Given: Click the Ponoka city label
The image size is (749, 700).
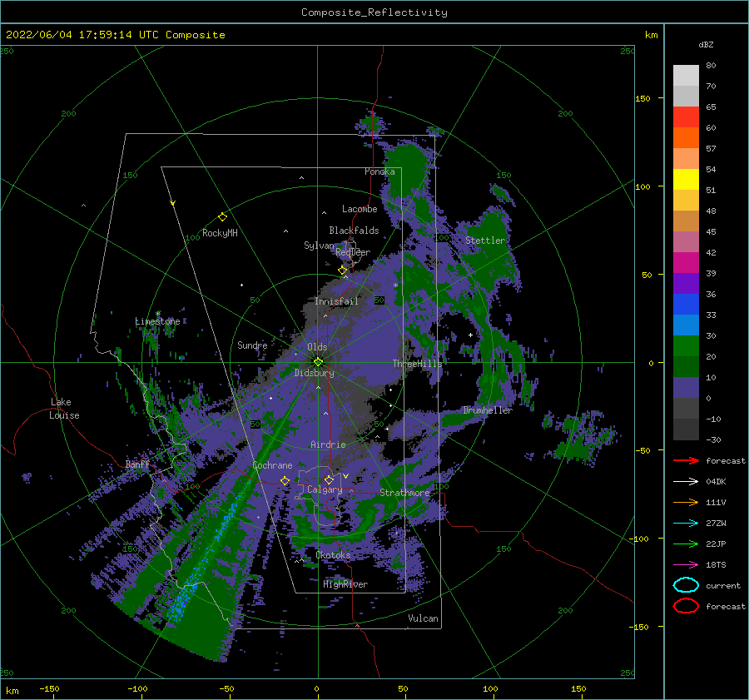Looking at the screenshot, I should coord(379,171).
